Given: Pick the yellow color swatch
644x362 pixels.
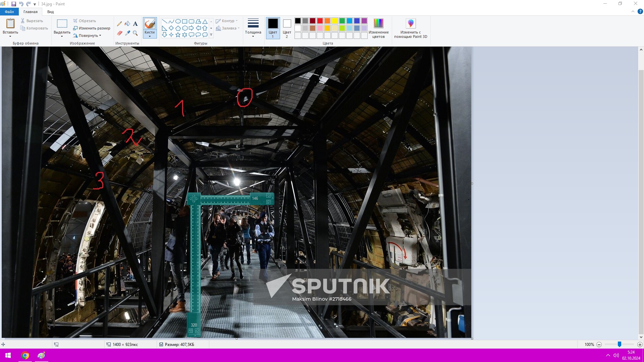Looking at the screenshot, I should [334, 21].
